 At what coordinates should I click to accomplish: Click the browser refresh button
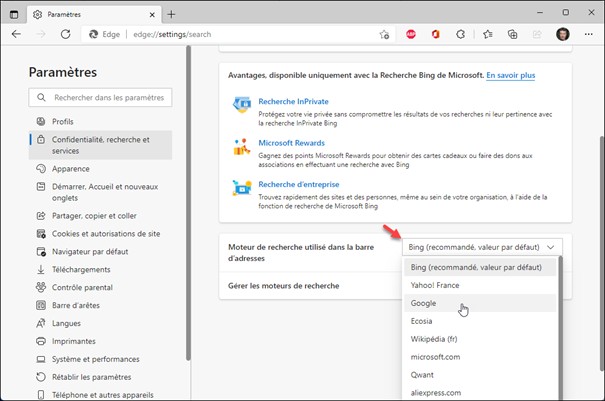(x=67, y=33)
